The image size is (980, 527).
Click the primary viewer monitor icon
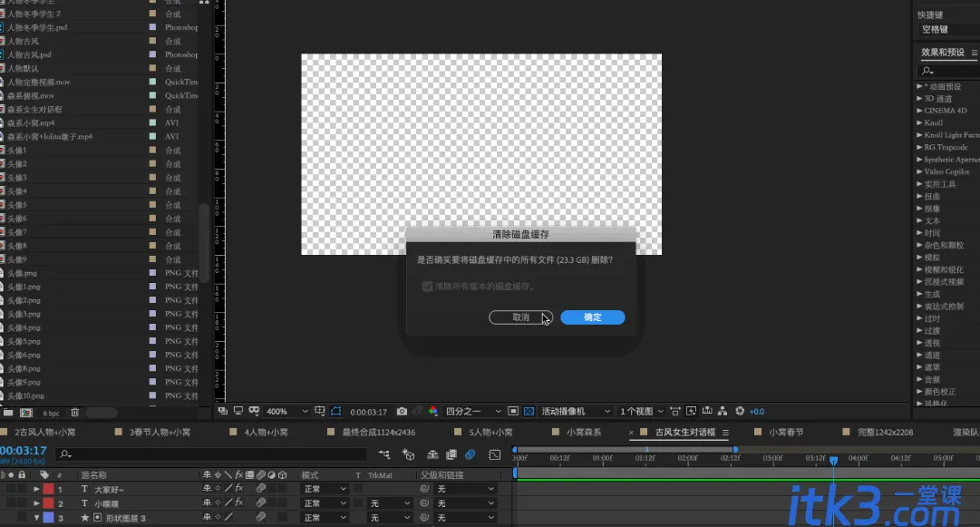pyautogui.click(x=238, y=411)
